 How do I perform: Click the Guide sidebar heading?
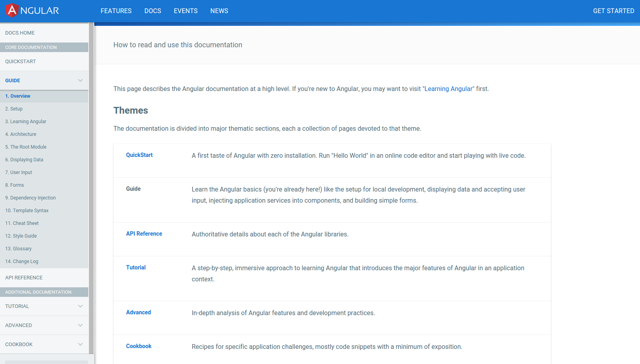coord(13,81)
